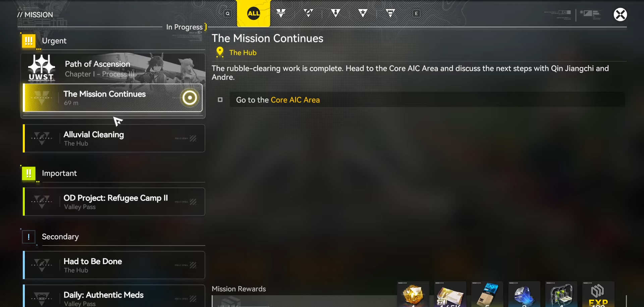The height and width of the screenshot is (307, 644).
Task: Click the Q previous-category key icon
Action: point(228,14)
